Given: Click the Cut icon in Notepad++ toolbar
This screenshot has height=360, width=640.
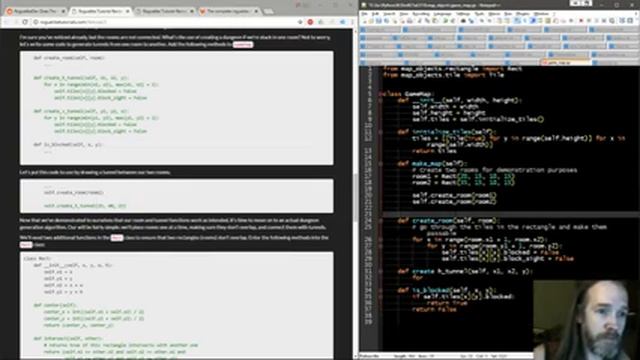Looking at the screenshot, I should point(420,21).
